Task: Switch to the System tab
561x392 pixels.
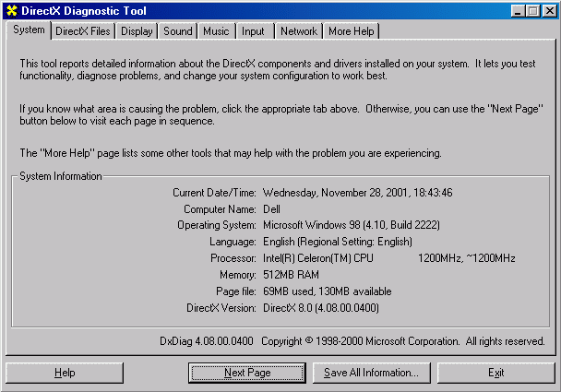Action: [x=29, y=30]
